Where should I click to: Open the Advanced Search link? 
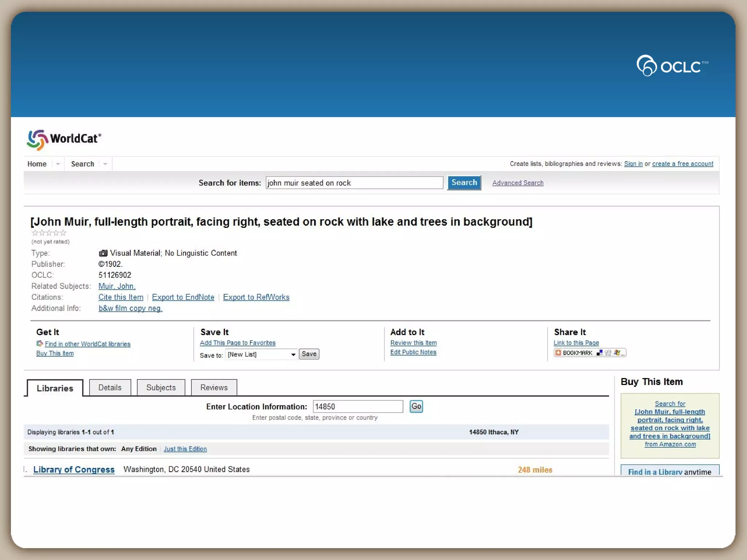(x=518, y=183)
